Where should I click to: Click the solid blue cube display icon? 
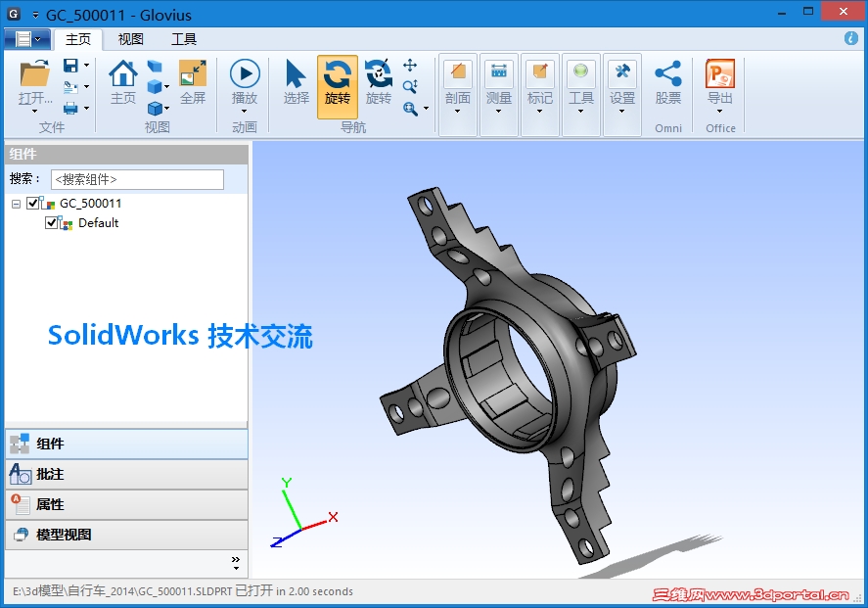pyautogui.click(x=155, y=87)
